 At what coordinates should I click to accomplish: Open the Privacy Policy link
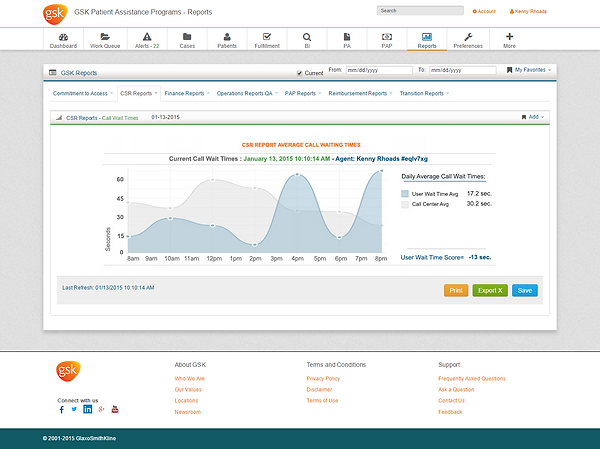[x=323, y=379]
